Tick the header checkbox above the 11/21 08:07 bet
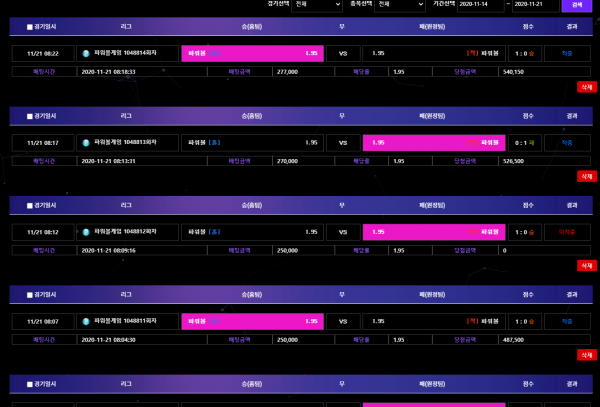This screenshot has height=407, width=600. (30, 295)
